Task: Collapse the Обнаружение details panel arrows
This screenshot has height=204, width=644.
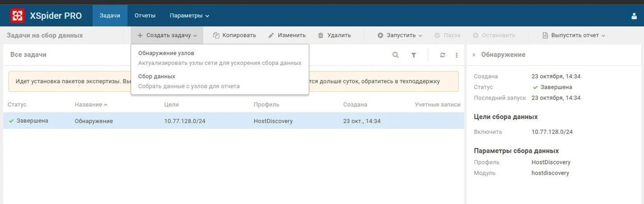Action: 474,55
